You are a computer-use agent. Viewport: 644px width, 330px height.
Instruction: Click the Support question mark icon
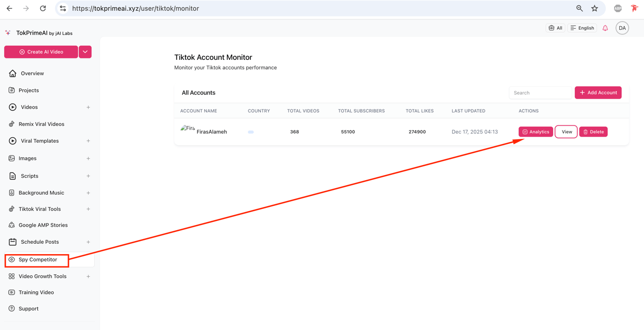coord(12,309)
